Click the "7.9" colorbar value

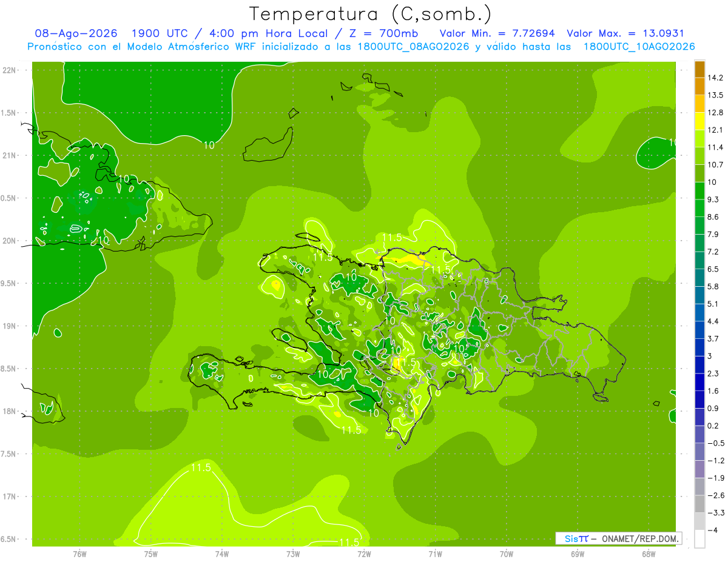pyautogui.click(x=713, y=235)
